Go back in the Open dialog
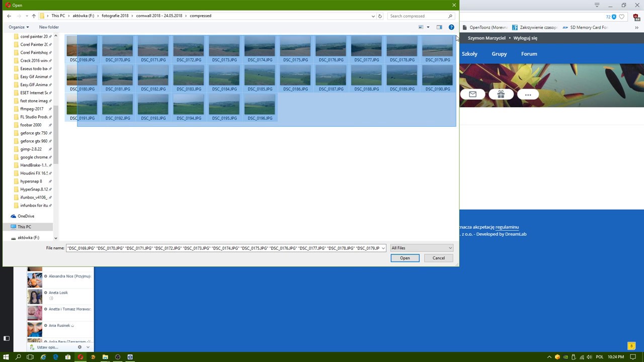This screenshot has height=362, width=644. tap(9, 16)
